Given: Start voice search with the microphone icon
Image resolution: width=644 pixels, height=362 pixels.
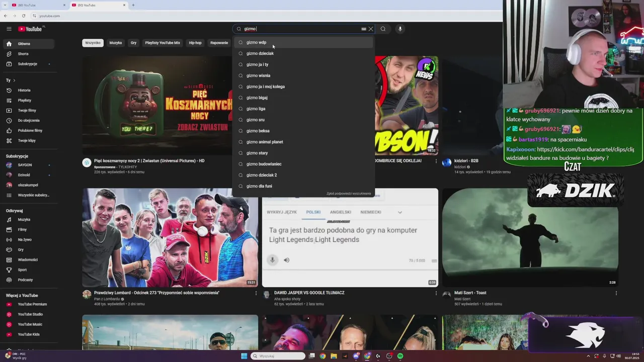Looking at the screenshot, I should click(x=400, y=29).
